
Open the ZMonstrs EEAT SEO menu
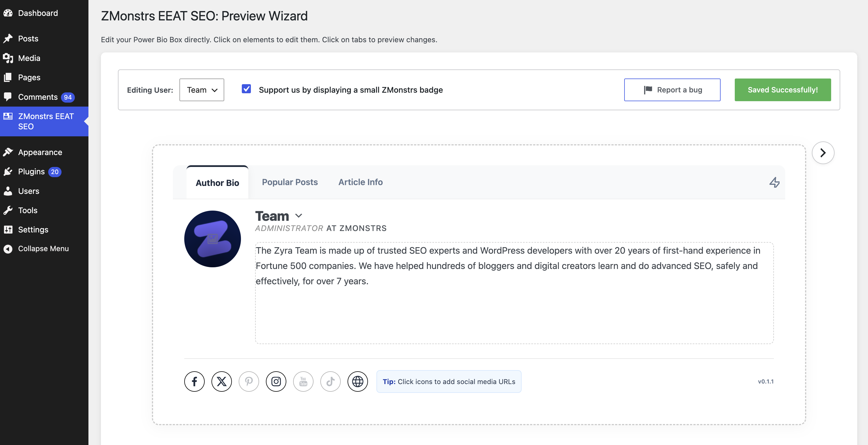pyautogui.click(x=44, y=121)
